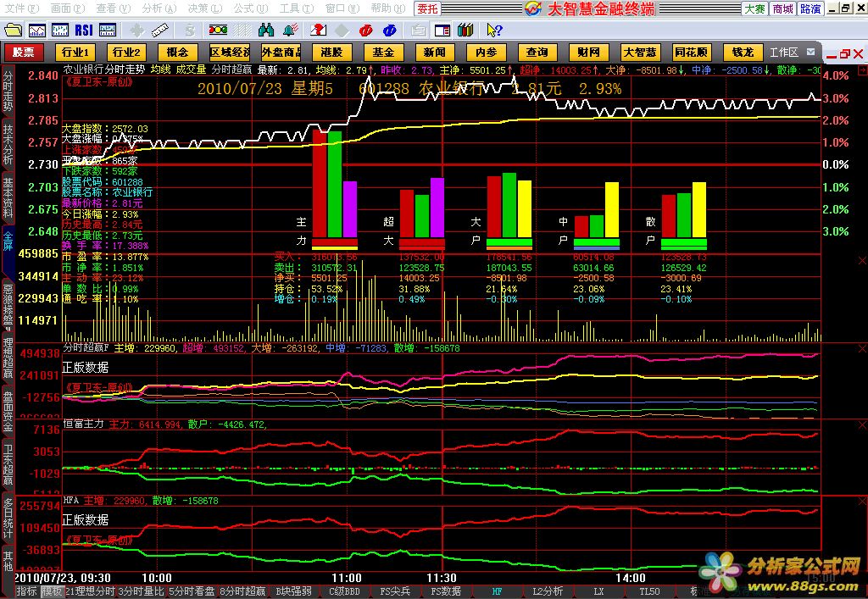Viewport: 868px width, 599px height.
Task: Select the red 股票 button
Action: coord(24,53)
